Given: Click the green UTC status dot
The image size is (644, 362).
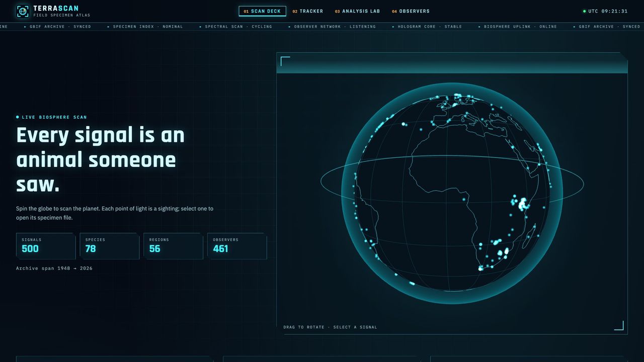Looking at the screenshot, I should (584, 11).
